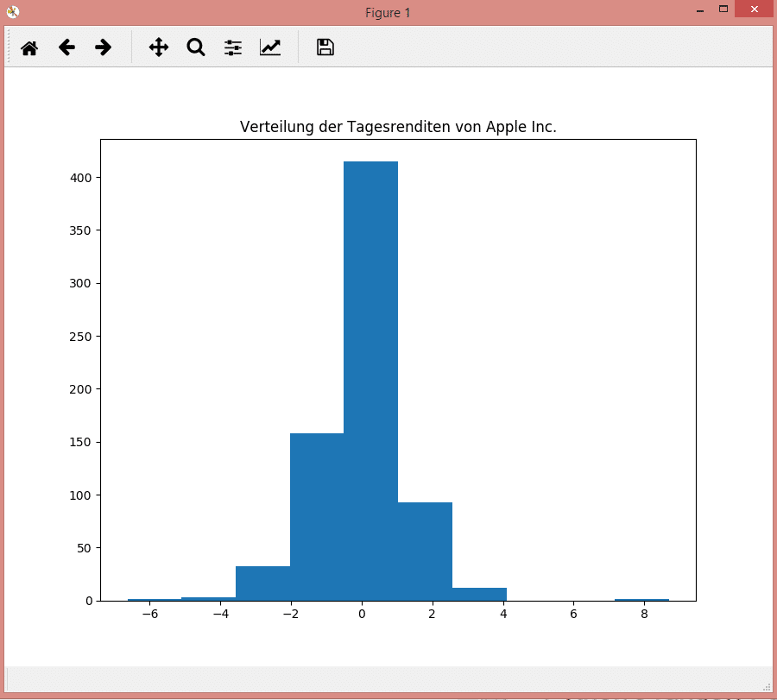Viewport: 777px width, 700px height.
Task: Click the matplotlib window icon in the title bar
Action: [13, 12]
